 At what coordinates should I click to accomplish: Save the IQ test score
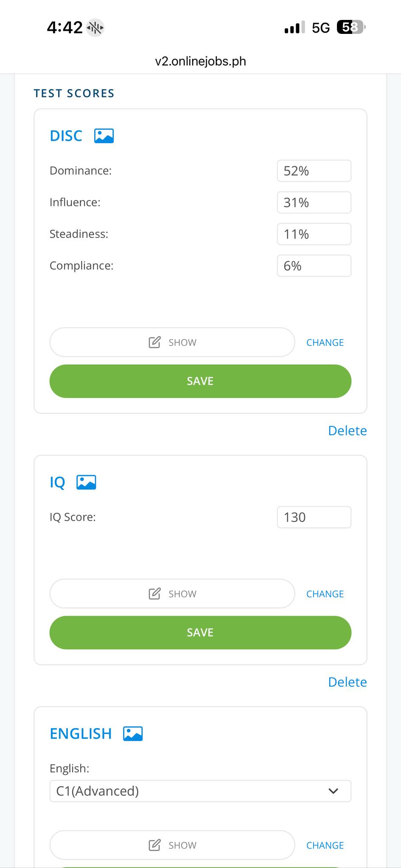click(200, 632)
